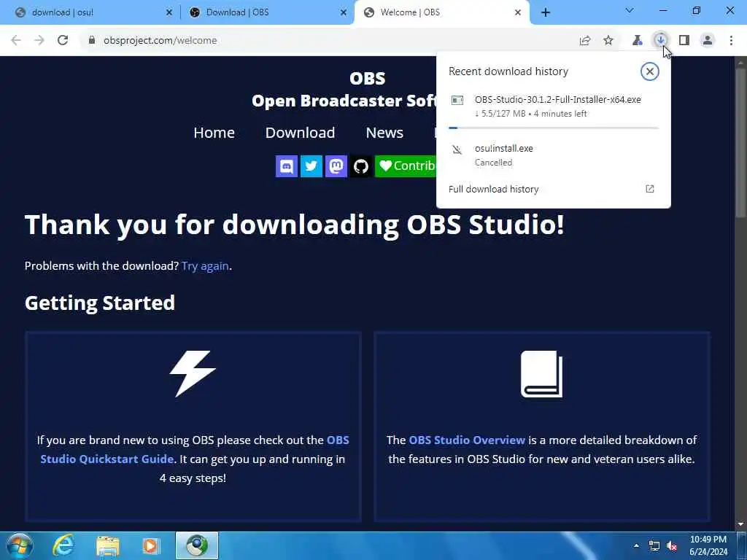Click the Downloads toolbar icon

(660, 41)
